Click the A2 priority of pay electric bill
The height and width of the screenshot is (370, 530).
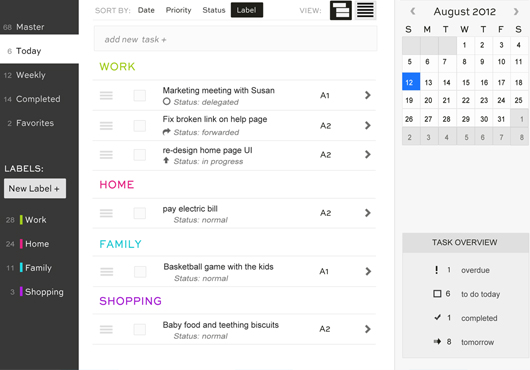tap(326, 213)
